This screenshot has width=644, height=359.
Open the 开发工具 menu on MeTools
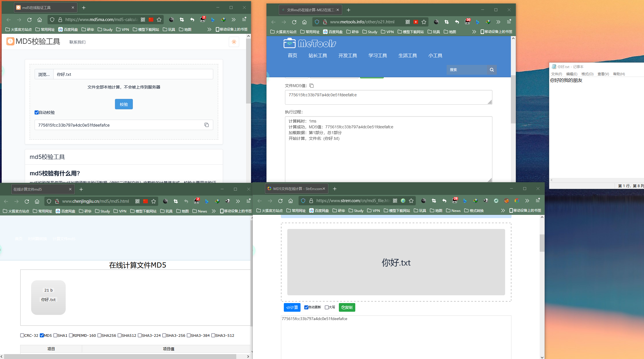click(348, 55)
